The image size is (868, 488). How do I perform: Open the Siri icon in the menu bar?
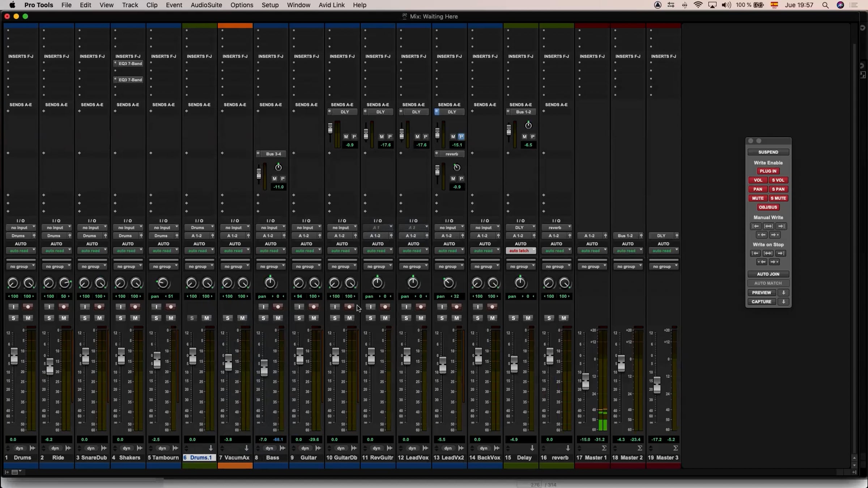(x=841, y=5)
